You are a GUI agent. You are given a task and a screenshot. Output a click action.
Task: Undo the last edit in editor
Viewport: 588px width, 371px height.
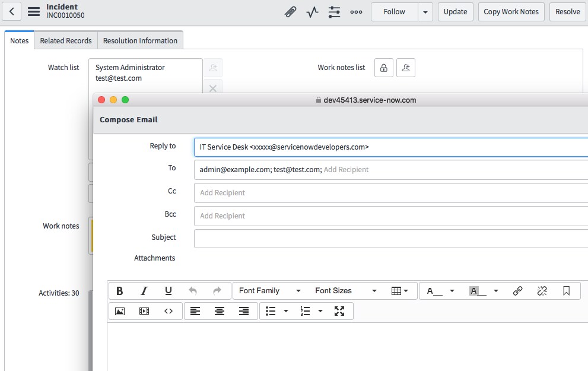click(x=193, y=291)
